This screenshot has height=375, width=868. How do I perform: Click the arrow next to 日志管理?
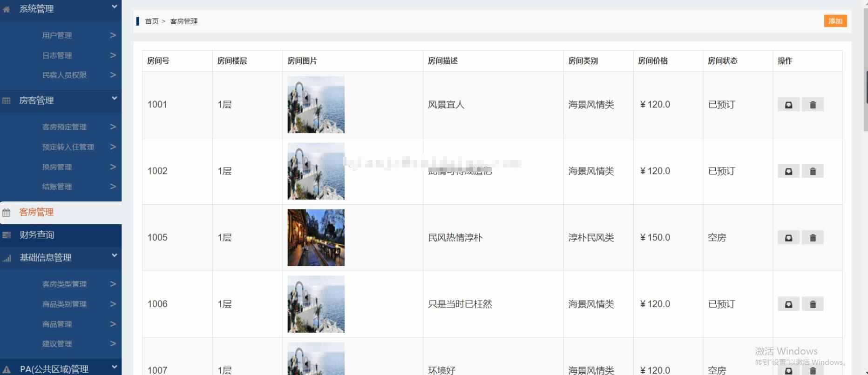[x=113, y=55]
